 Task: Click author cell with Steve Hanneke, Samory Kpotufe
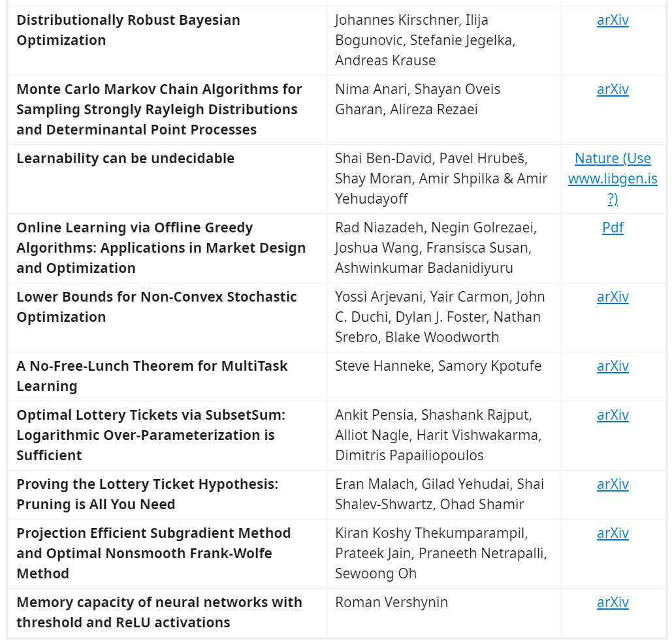(x=443, y=377)
